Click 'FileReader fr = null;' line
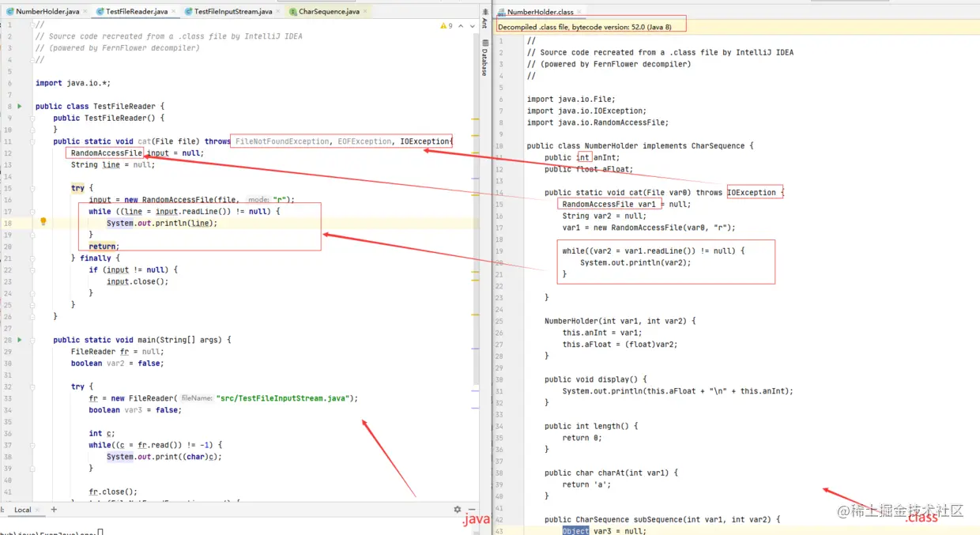The height and width of the screenshot is (535, 980). click(117, 352)
